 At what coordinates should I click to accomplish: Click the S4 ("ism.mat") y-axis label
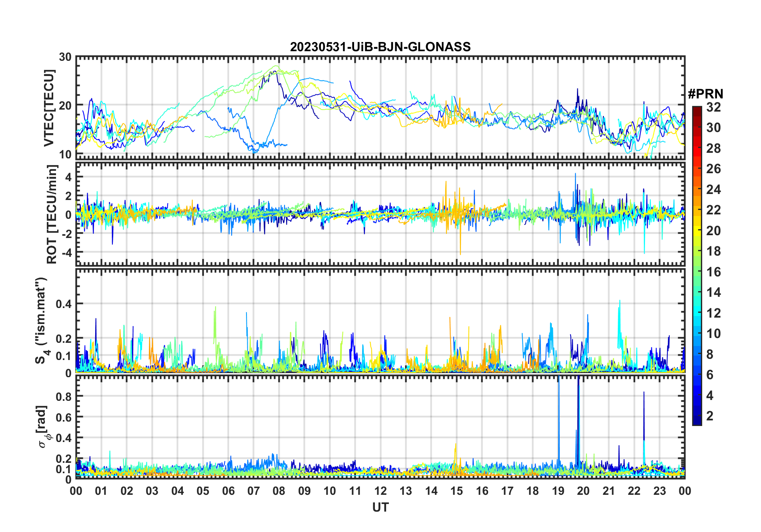coord(41,320)
